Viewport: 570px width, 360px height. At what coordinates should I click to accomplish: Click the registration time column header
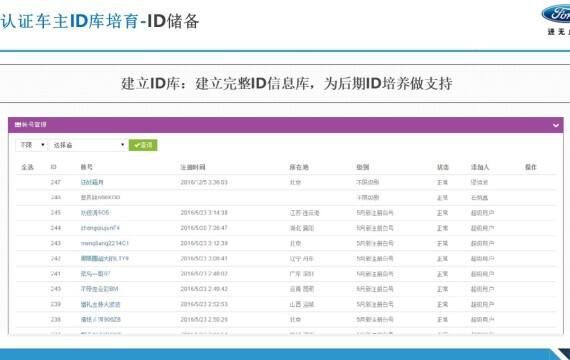pos(193,167)
